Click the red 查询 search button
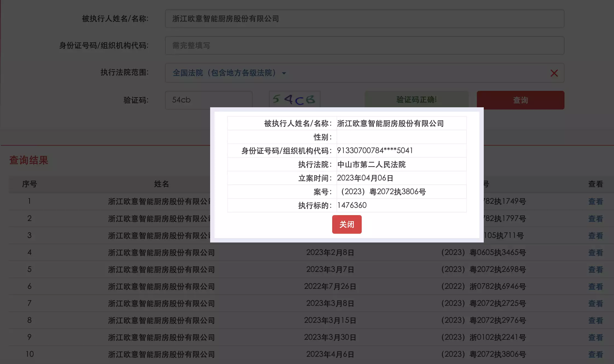The width and height of the screenshot is (614, 364). coord(520,100)
